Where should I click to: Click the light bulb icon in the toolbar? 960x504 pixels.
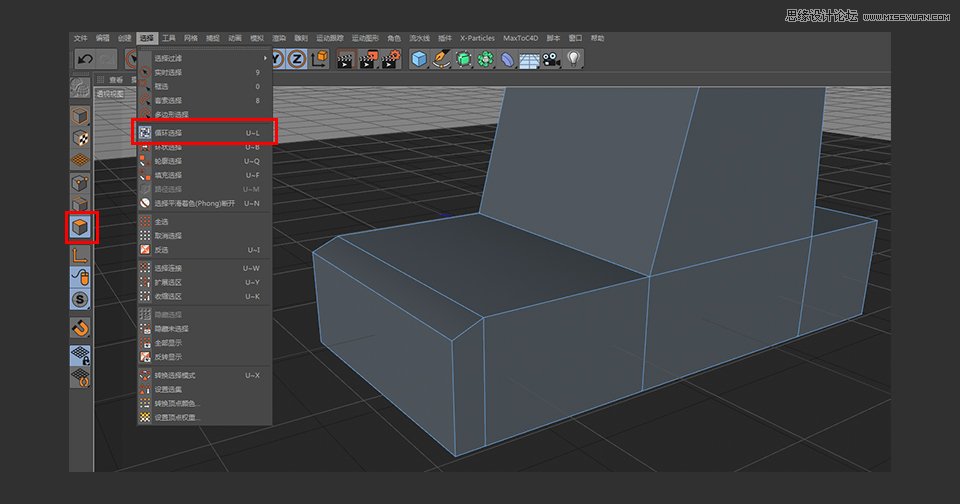[573, 60]
